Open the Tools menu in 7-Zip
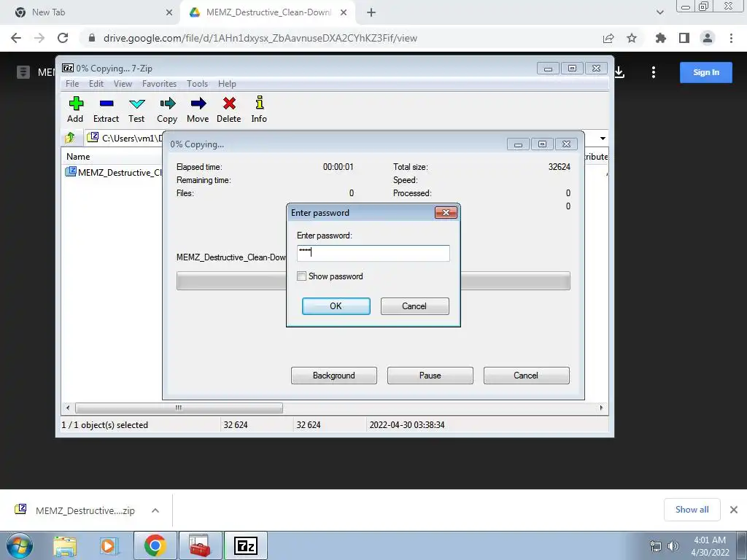This screenshot has width=747, height=560. 197,84
